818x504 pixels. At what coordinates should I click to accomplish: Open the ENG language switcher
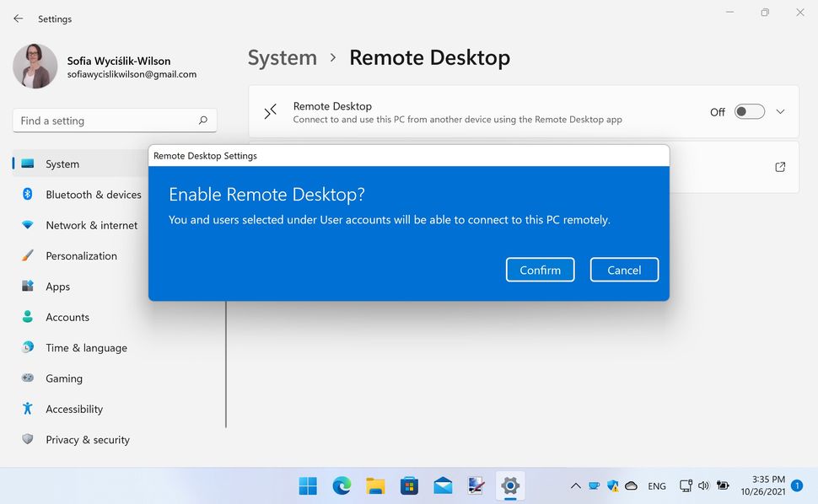tap(657, 485)
